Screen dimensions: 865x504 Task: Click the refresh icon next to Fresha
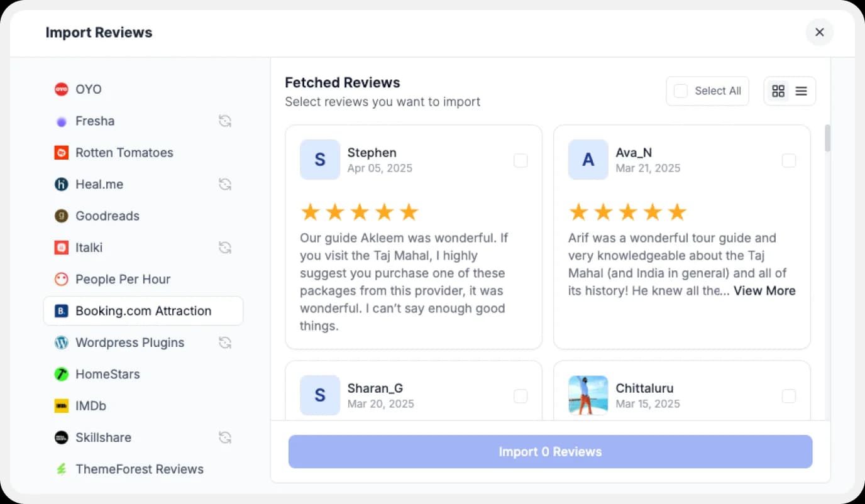point(225,121)
